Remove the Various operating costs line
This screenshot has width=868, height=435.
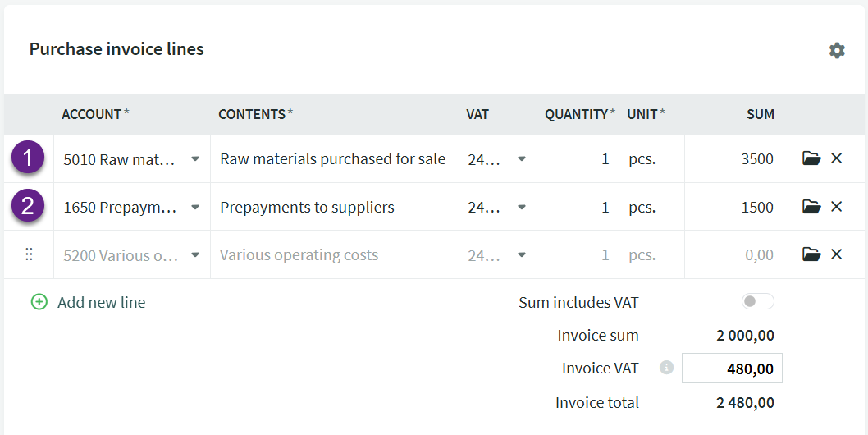coord(837,254)
